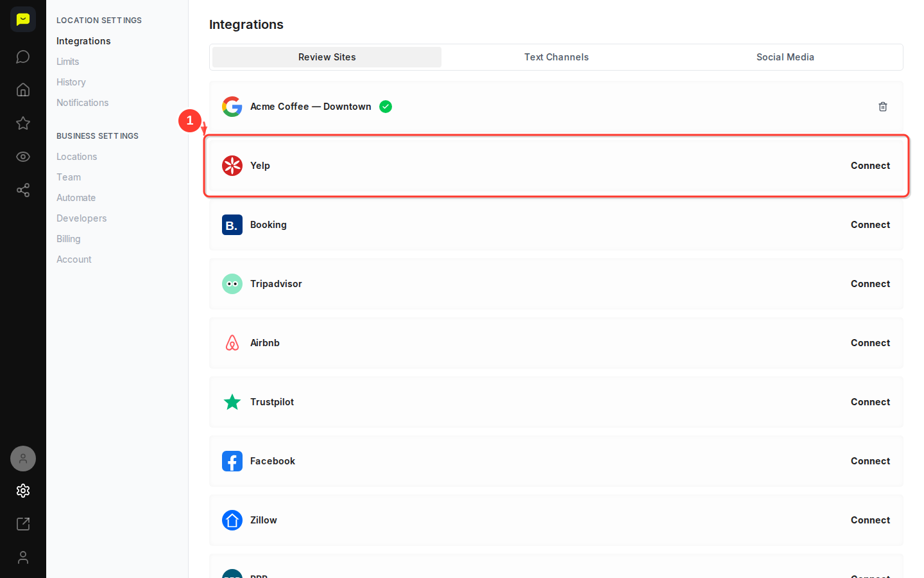
Task: Click the Google logo icon
Action: (x=232, y=107)
